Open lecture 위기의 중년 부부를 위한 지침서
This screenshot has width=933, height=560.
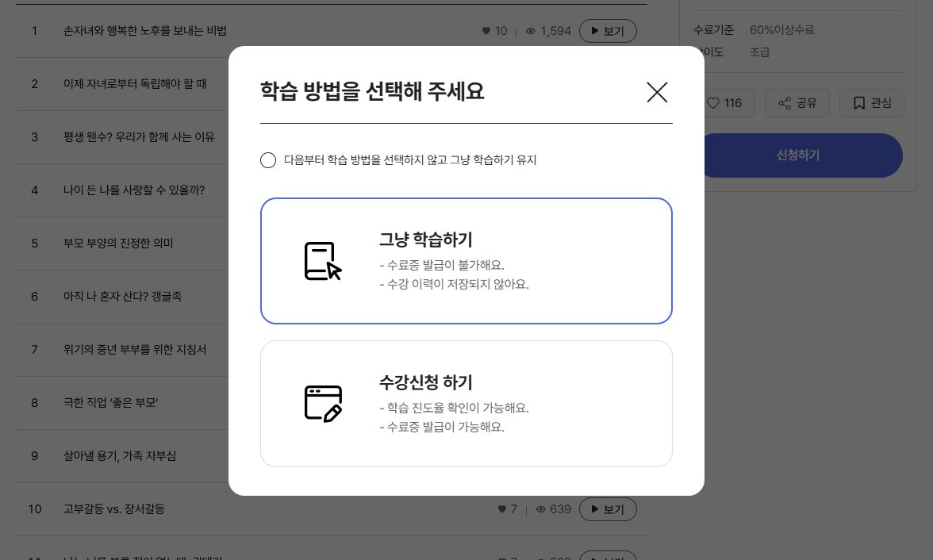click(x=135, y=350)
